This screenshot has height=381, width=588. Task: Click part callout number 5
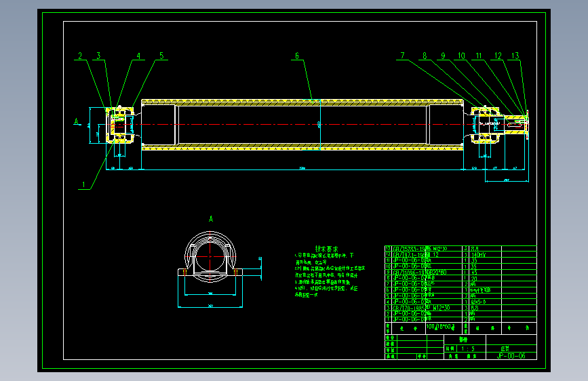tap(161, 56)
